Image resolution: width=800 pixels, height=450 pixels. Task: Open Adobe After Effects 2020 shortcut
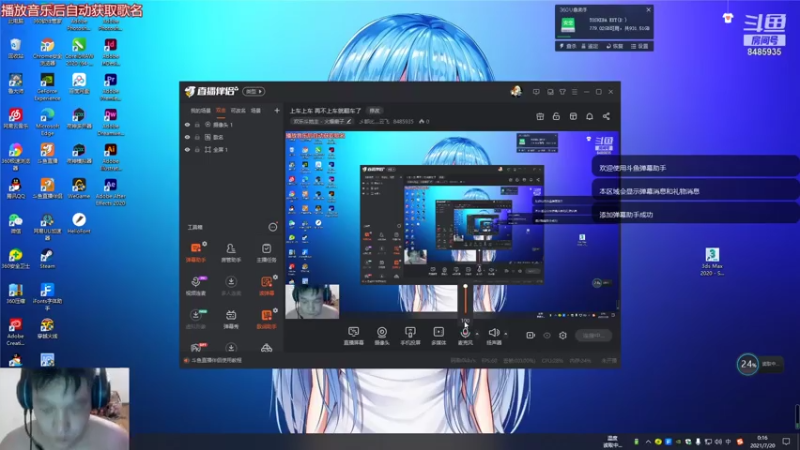(x=111, y=192)
